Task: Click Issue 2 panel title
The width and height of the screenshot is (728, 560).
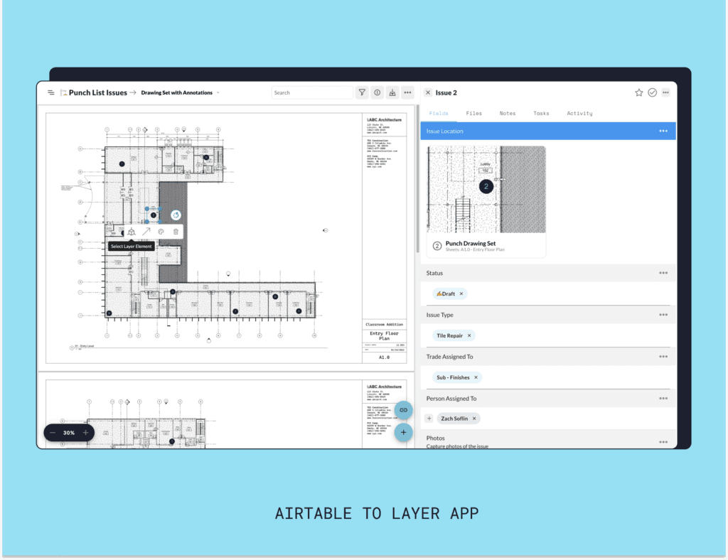Action: [x=446, y=93]
